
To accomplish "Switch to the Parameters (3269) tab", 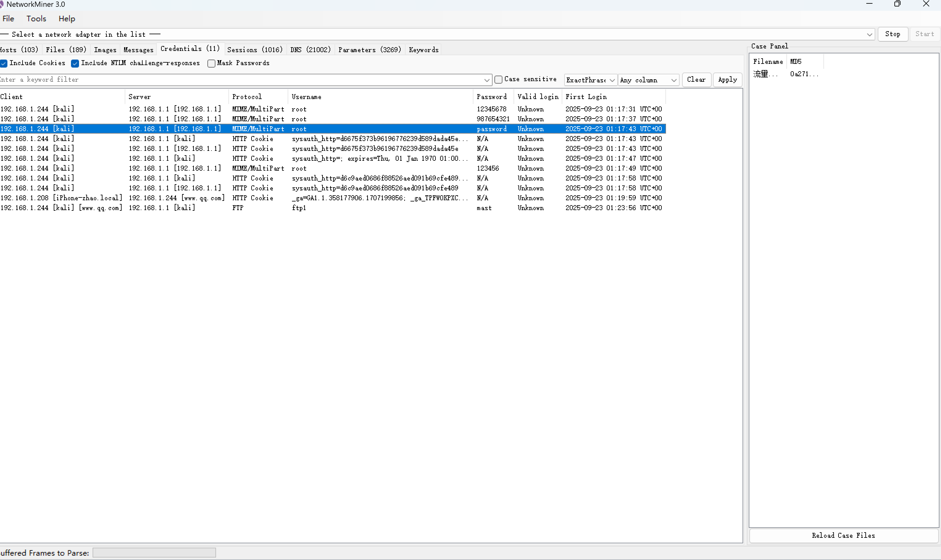I will point(369,50).
